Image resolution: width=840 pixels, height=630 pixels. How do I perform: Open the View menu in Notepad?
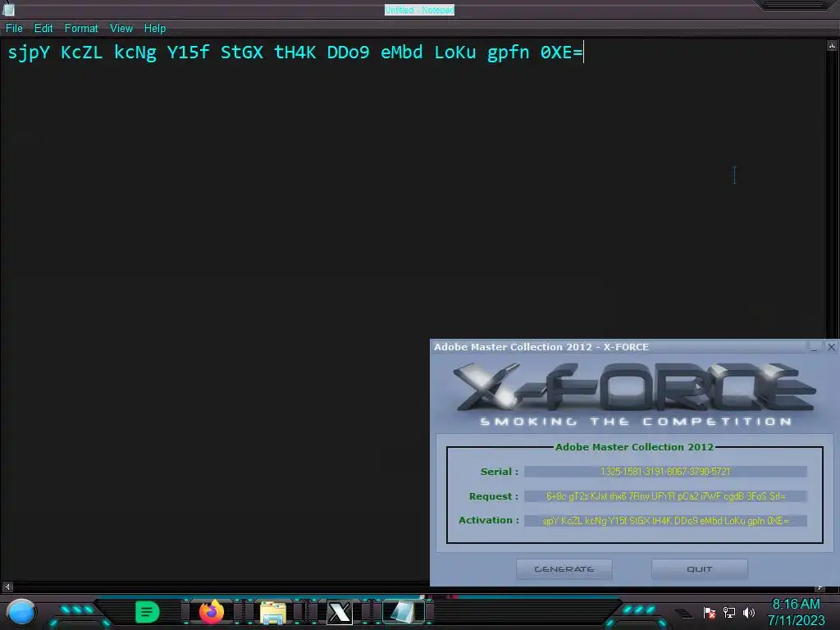pyautogui.click(x=121, y=29)
